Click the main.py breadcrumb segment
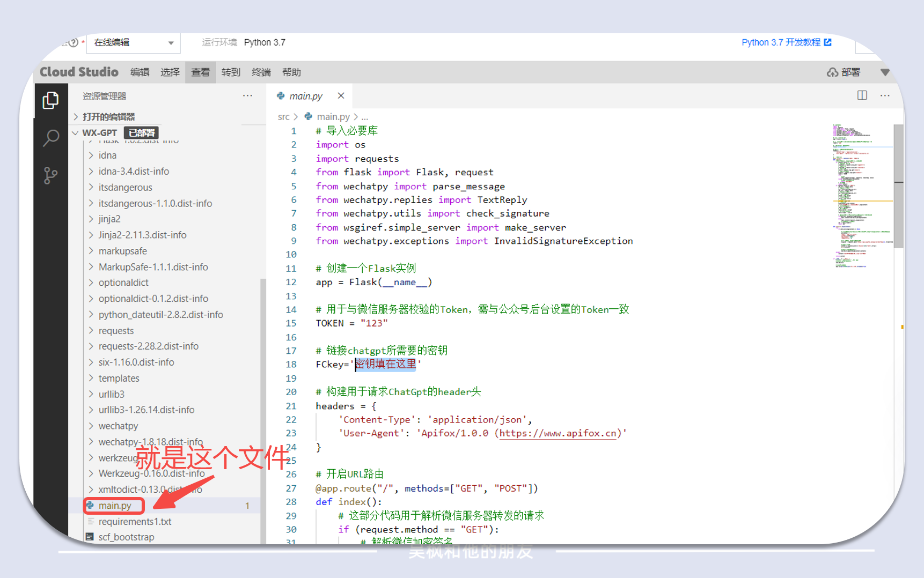 click(333, 117)
